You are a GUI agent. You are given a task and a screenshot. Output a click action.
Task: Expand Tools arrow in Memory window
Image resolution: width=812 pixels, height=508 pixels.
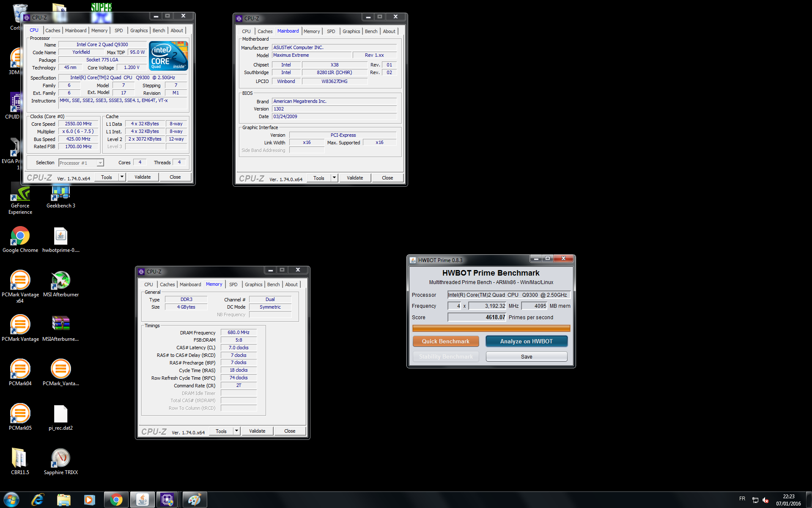click(x=237, y=431)
